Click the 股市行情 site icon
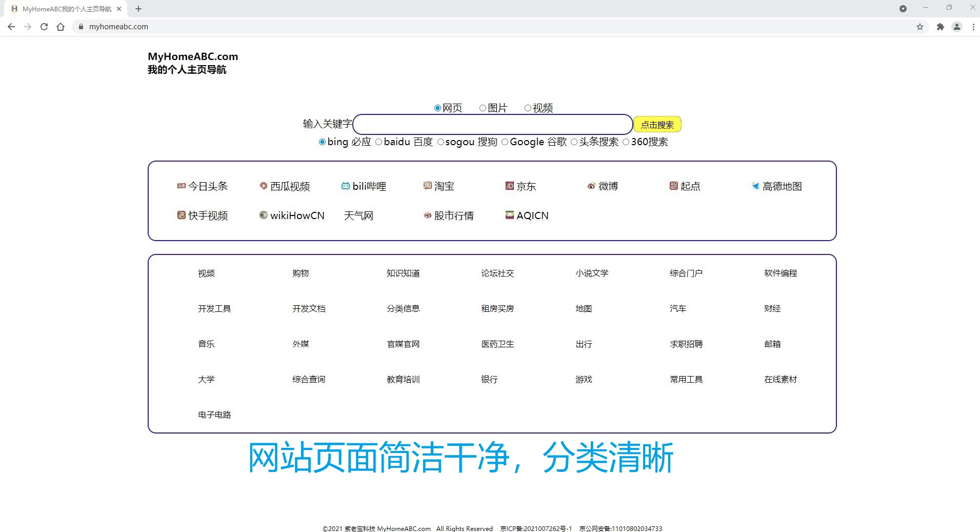The width and height of the screenshot is (980, 532). tap(427, 215)
